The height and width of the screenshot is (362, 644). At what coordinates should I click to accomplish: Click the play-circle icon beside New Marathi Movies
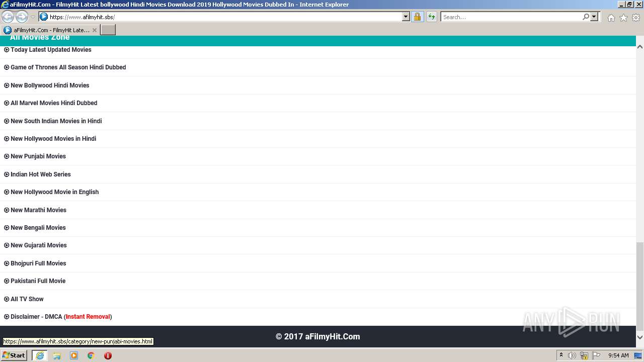pyautogui.click(x=7, y=210)
